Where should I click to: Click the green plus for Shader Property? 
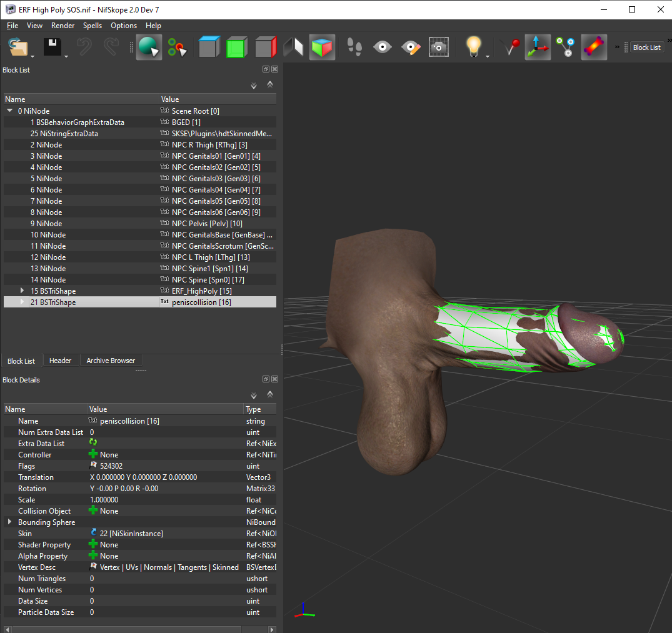(x=93, y=544)
